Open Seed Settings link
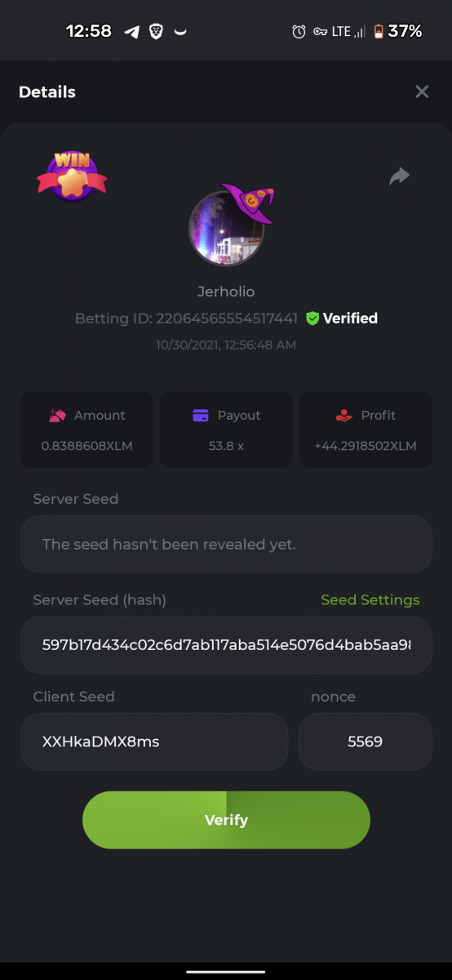The width and height of the screenshot is (452, 980). [x=370, y=600]
